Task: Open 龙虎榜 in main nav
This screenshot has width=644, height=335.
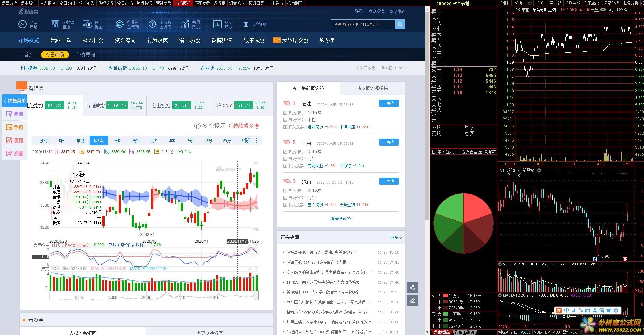Action: (326, 40)
